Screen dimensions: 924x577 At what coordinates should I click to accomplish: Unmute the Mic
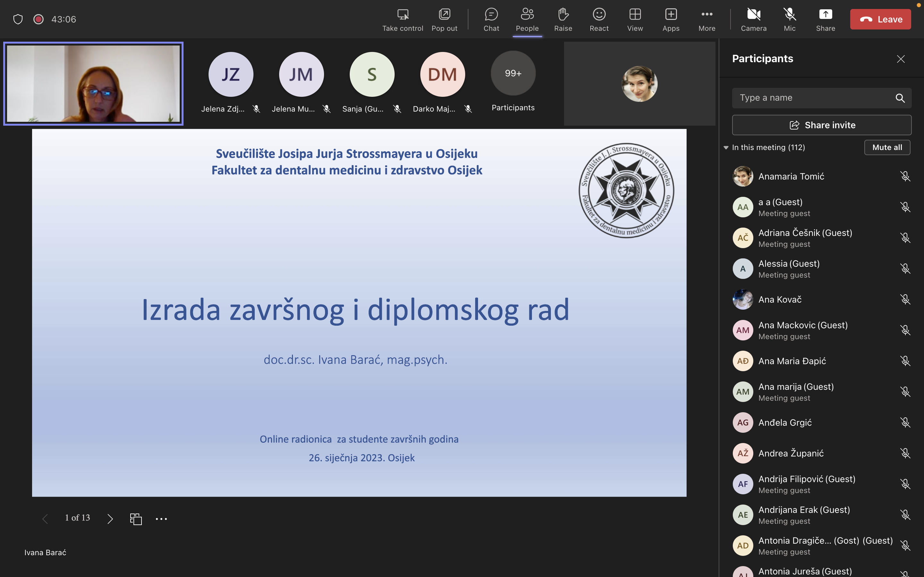tap(789, 19)
